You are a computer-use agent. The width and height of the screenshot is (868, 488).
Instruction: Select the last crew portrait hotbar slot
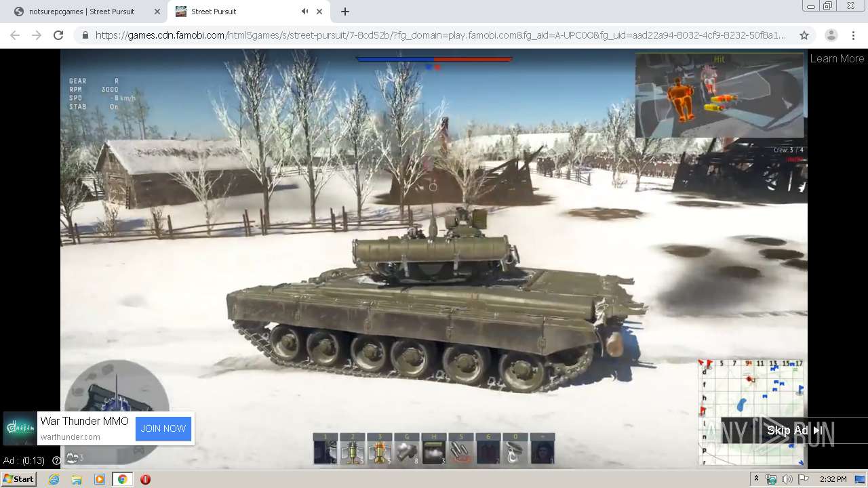[x=542, y=449]
